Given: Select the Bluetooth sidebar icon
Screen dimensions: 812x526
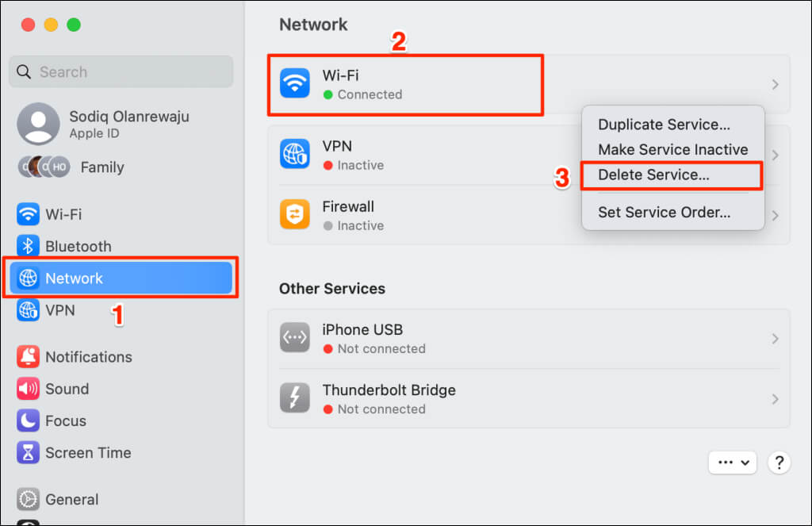Looking at the screenshot, I should (x=28, y=246).
